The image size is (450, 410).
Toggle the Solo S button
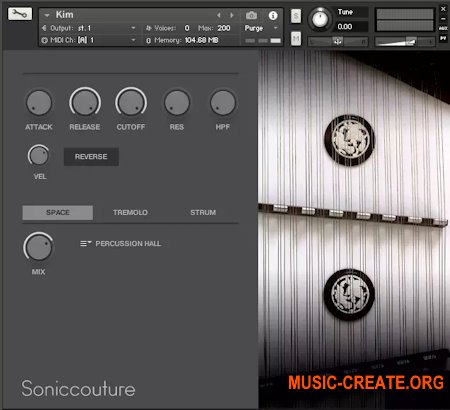tap(296, 16)
